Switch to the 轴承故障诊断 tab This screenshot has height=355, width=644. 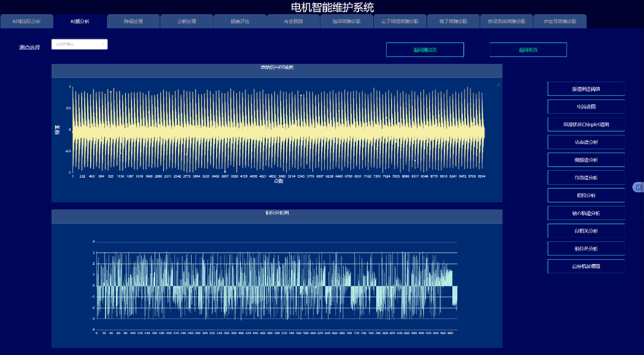coord(346,22)
